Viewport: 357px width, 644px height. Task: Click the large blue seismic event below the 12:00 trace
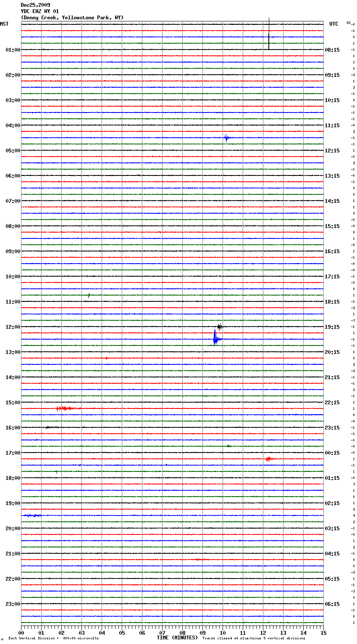216,338
